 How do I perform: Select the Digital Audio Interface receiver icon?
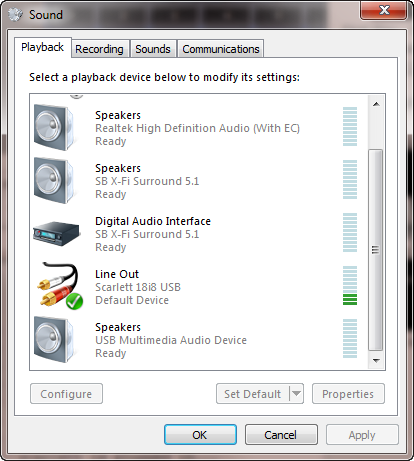click(x=57, y=233)
